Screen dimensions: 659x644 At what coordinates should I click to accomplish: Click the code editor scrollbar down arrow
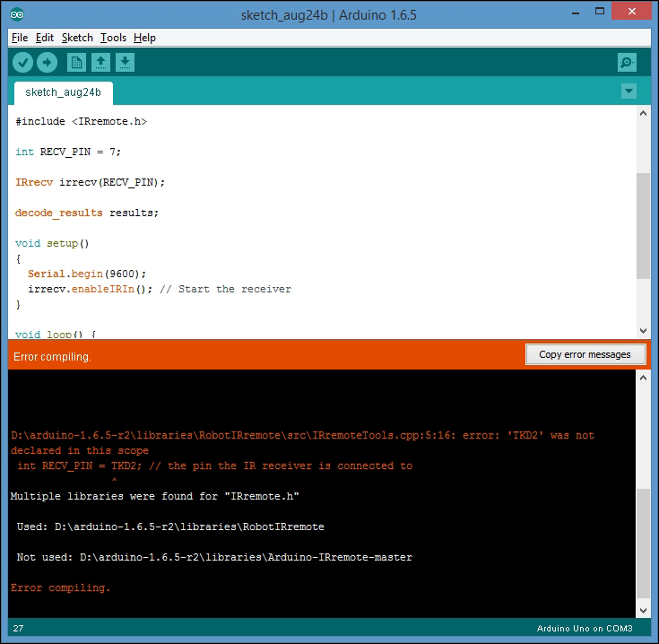(x=643, y=331)
